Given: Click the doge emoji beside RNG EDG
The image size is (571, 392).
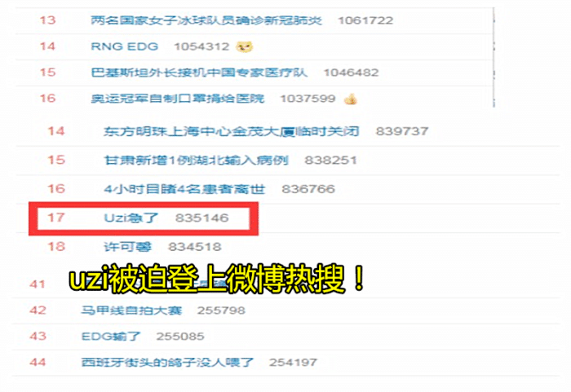Looking at the screenshot, I should click(245, 46).
